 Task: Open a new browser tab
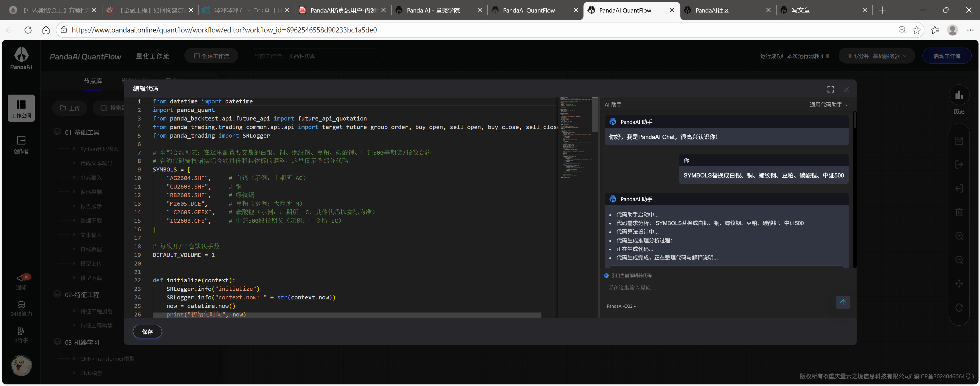883,10
